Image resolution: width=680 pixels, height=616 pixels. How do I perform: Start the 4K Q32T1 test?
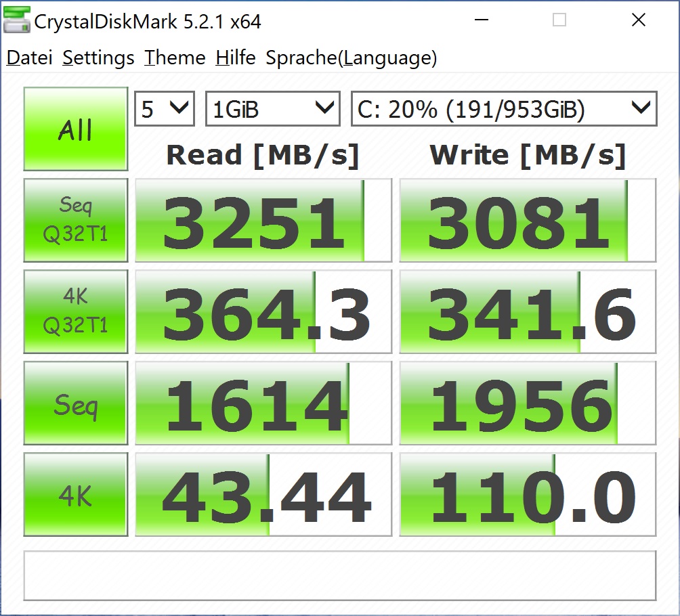coord(76,311)
